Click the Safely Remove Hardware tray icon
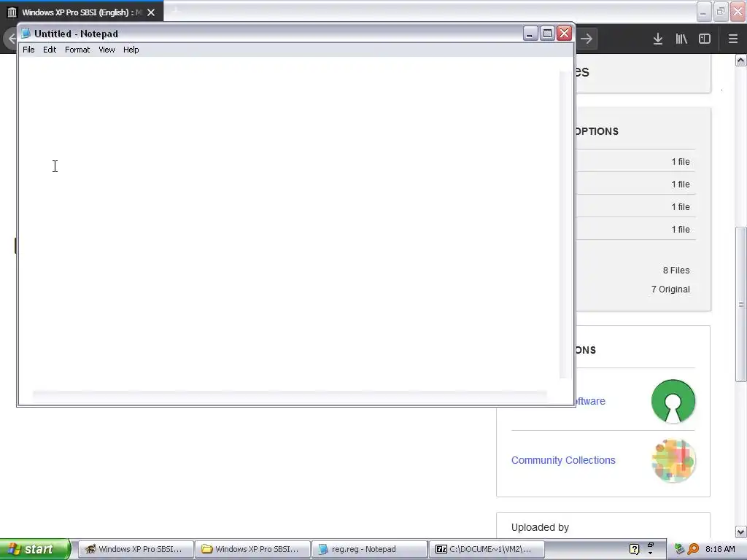 click(680, 549)
